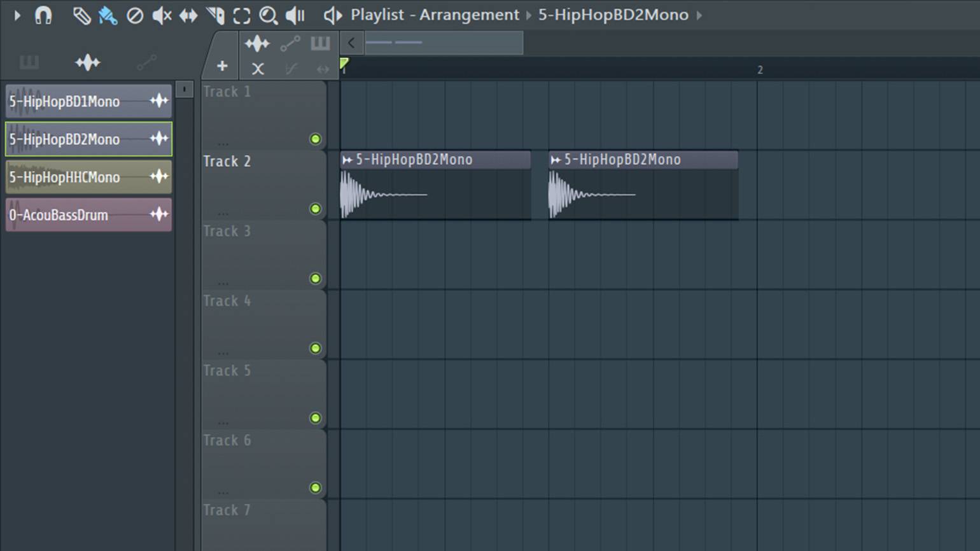Select the Mute tool
Screen dimensions: 980x551
(x=162, y=15)
